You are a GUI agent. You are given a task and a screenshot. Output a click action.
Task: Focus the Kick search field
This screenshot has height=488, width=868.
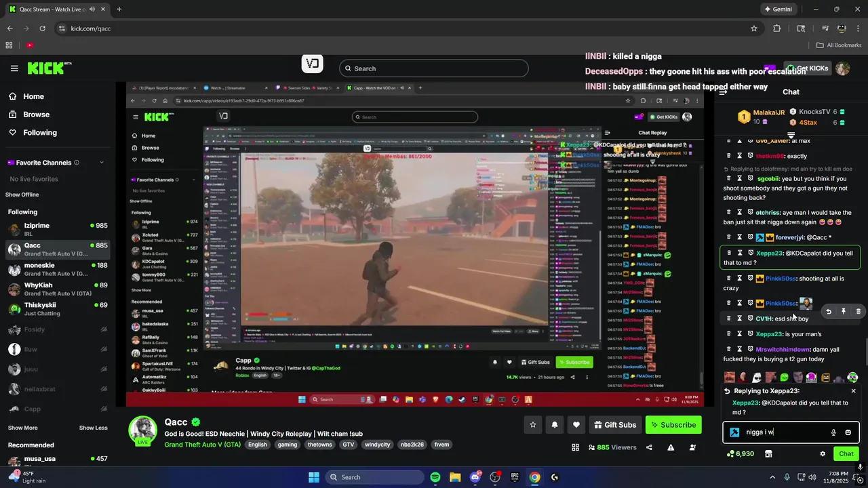[433, 68]
